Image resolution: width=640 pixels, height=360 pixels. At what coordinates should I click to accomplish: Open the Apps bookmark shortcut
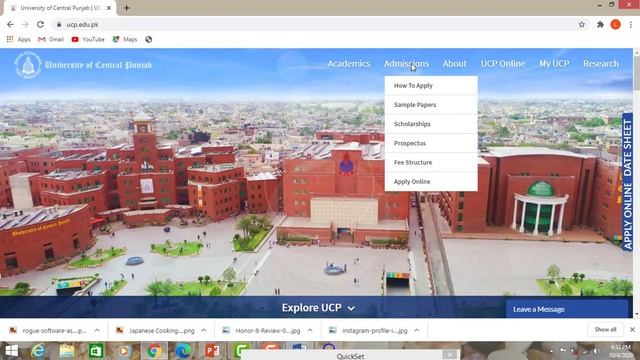pyautogui.click(x=18, y=39)
